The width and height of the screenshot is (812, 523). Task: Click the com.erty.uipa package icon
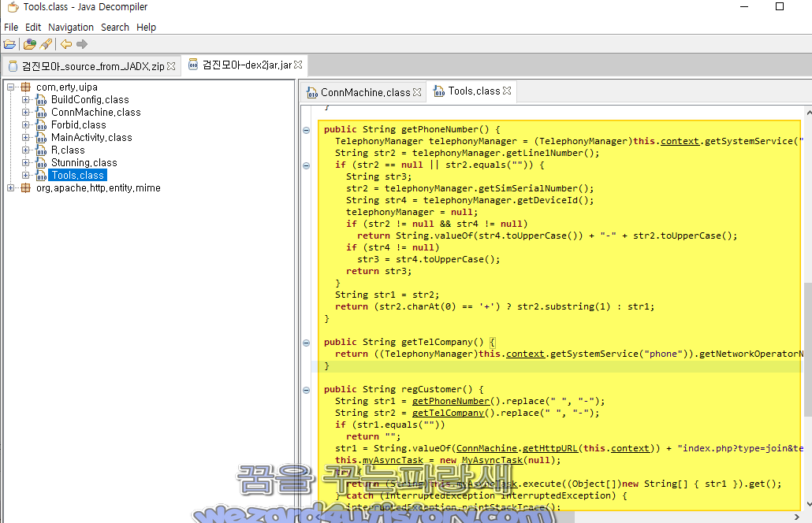pyautogui.click(x=25, y=87)
